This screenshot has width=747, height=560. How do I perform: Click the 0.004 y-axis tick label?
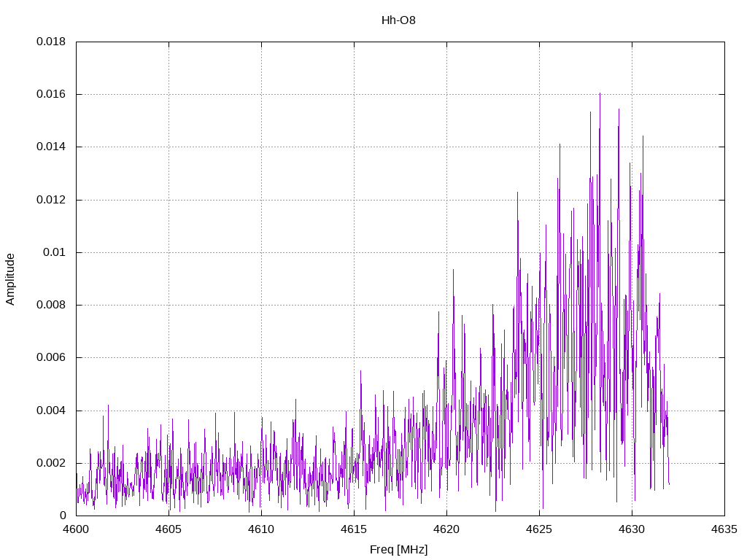coord(51,411)
